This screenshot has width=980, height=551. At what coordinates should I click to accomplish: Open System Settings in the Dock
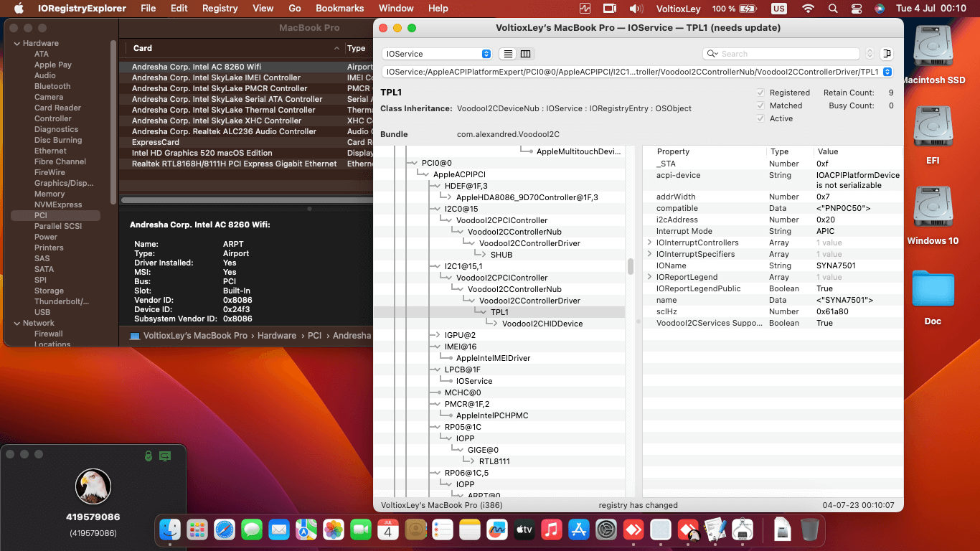coord(606,530)
